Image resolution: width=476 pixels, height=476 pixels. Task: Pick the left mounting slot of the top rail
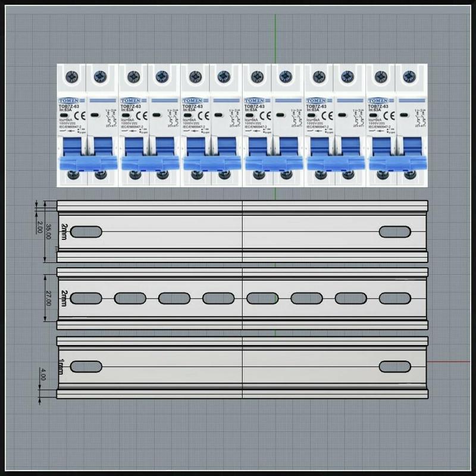coord(86,232)
